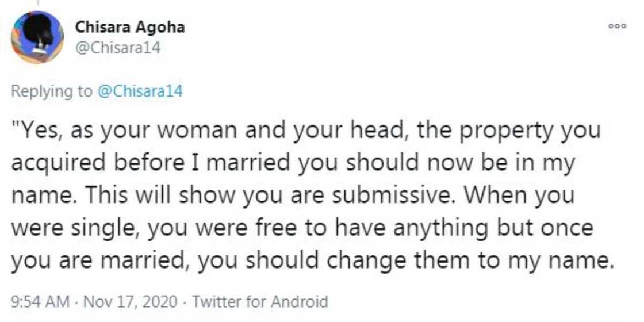
Task: Click Chisara Agoha's profile avatar
Action: click(x=37, y=37)
